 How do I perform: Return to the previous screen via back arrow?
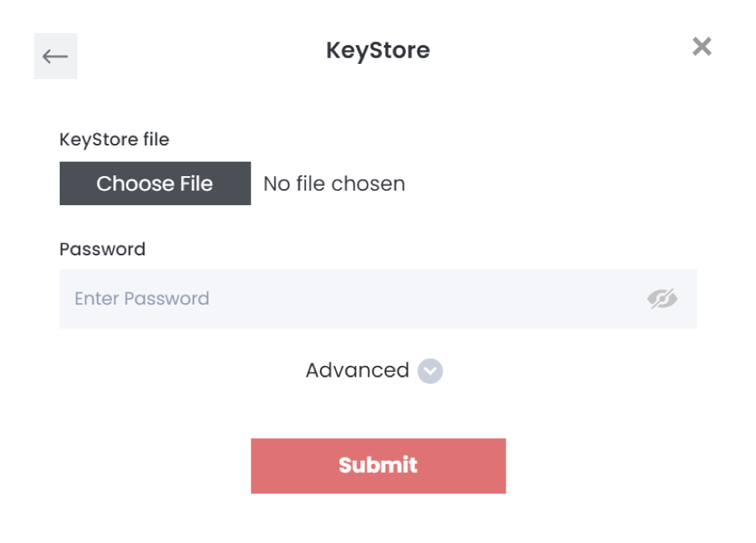[x=56, y=56]
